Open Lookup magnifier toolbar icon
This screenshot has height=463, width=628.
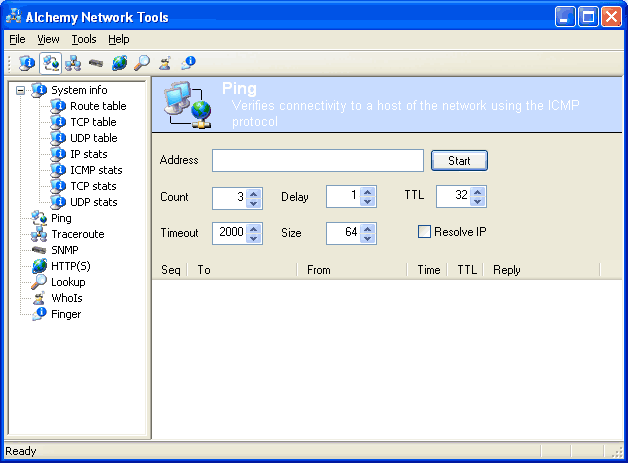pyautogui.click(x=142, y=63)
